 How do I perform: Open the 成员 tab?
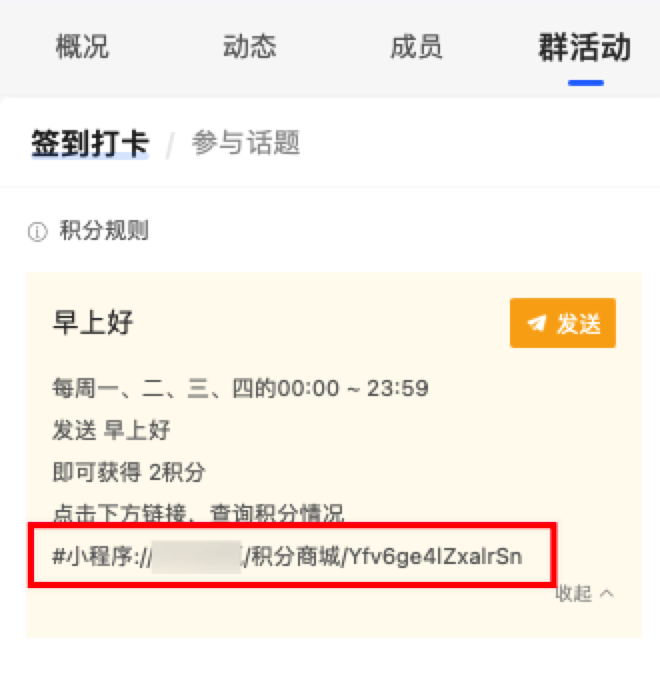click(x=416, y=47)
